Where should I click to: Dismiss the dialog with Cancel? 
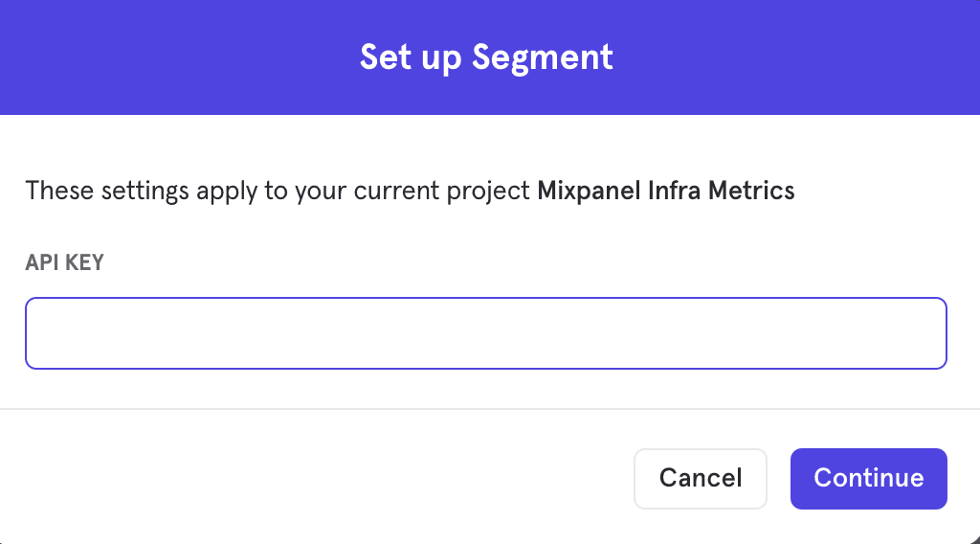click(701, 478)
